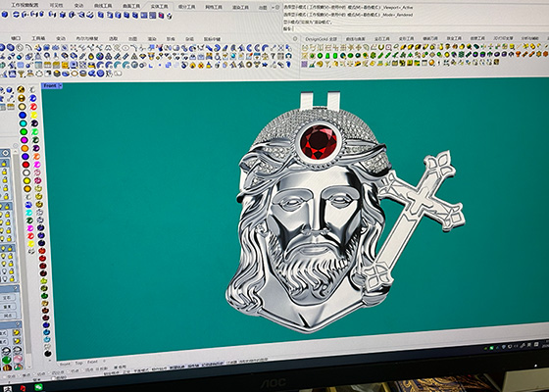Pick the red material ball
This screenshot has width=549, height=392.
25,165
